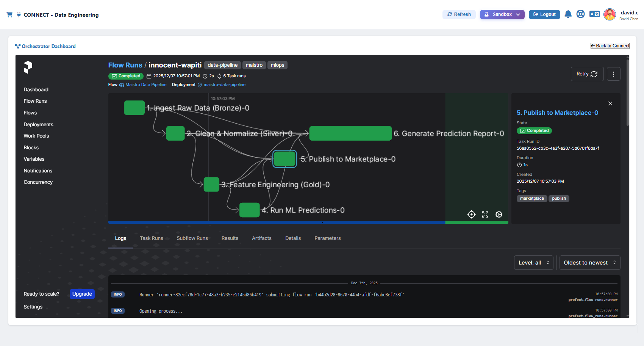Open the Sandbox environment dropdown
The width and height of the screenshot is (644, 346).
click(502, 14)
